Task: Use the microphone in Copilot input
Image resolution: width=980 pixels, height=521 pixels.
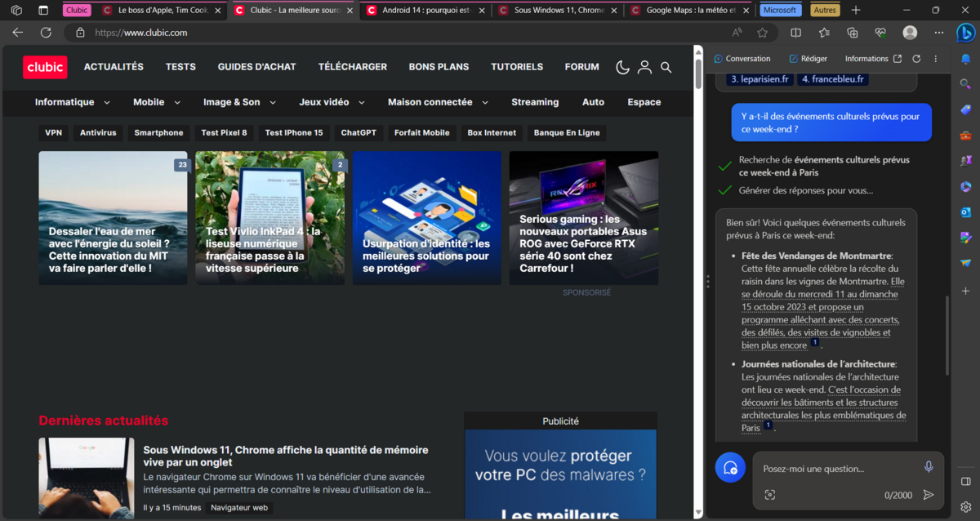Action: point(929,467)
